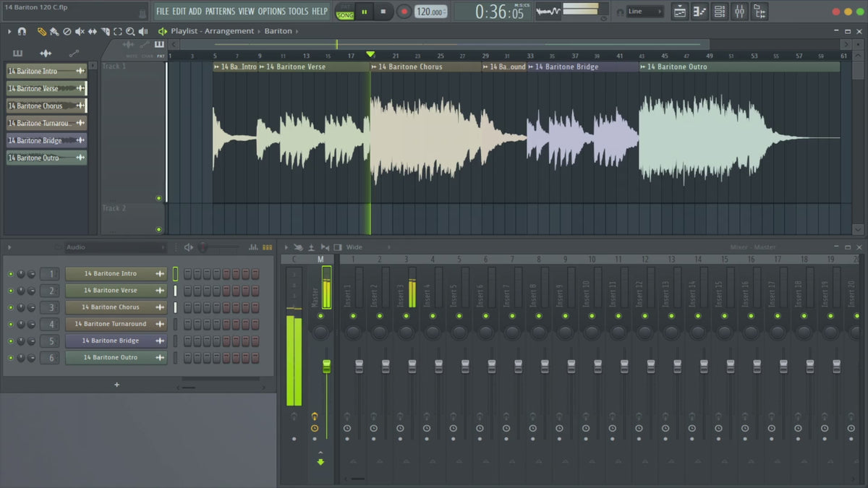Toggle the magnet snap icon in Playlist toolbar
The height and width of the screenshot is (488, 868).
[22, 31]
